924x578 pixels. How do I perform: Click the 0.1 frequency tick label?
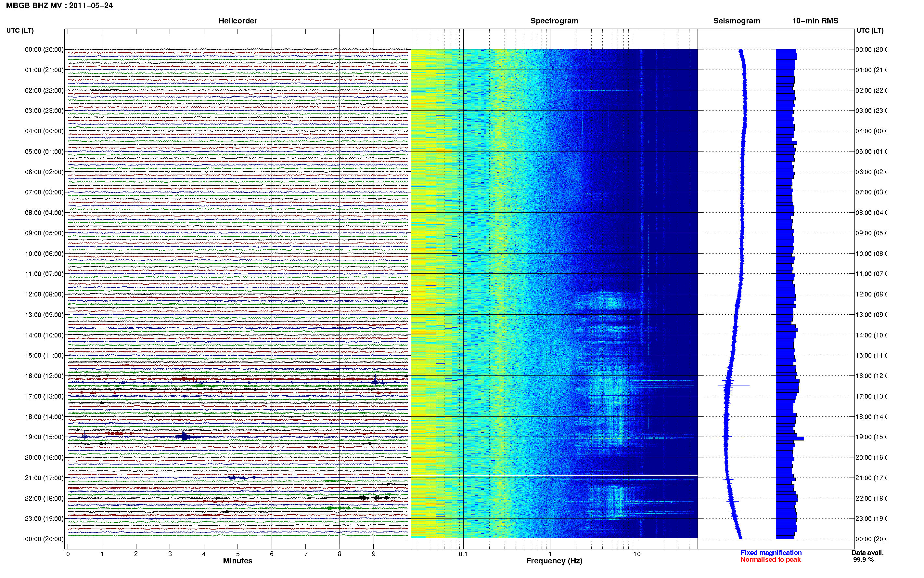463,554
